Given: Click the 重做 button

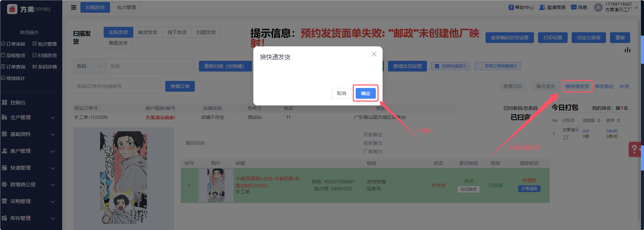Looking at the screenshot, I should tap(620, 38).
